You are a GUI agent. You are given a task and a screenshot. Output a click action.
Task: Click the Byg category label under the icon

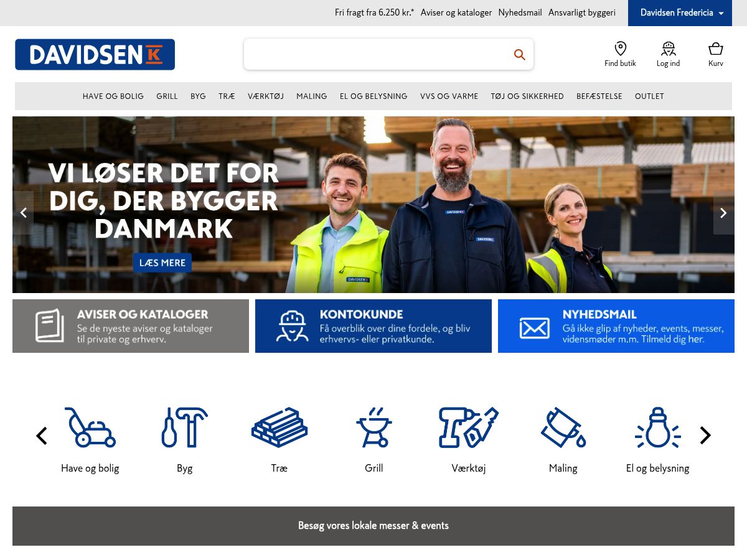click(x=185, y=468)
